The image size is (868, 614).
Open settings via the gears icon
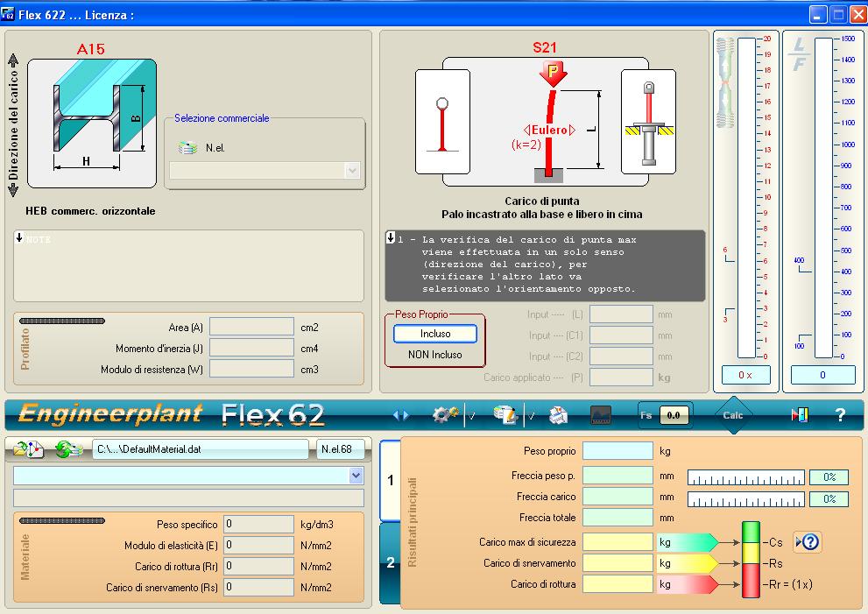pos(446,415)
